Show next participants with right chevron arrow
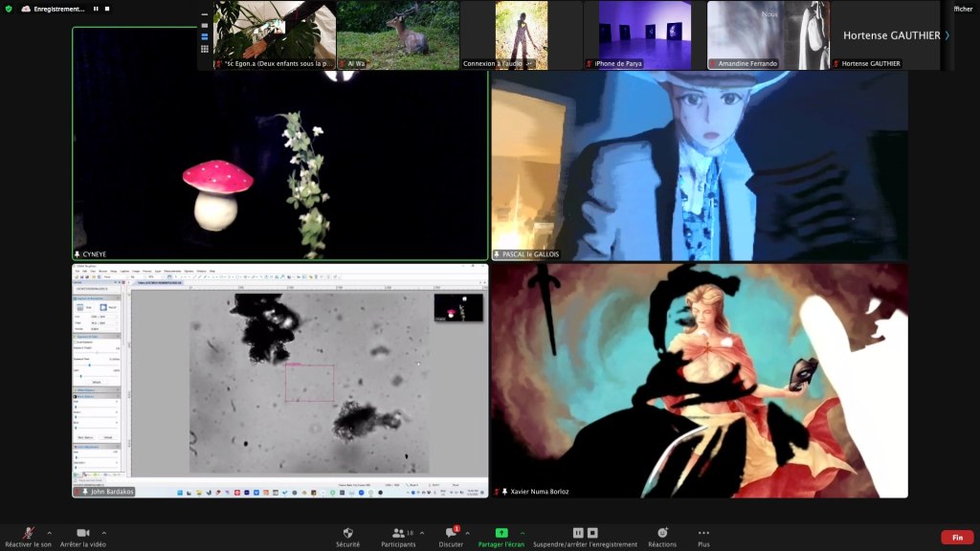980x551 pixels. pyautogui.click(x=947, y=35)
